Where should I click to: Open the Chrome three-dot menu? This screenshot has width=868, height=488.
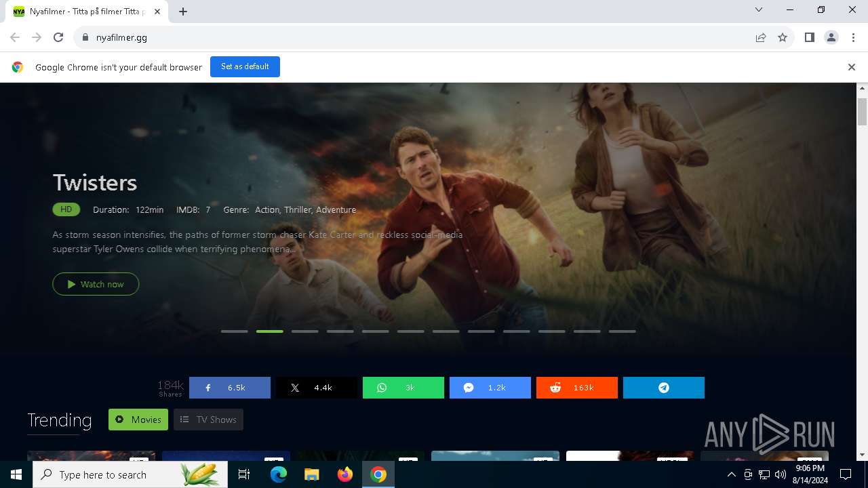(x=852, y=38)
